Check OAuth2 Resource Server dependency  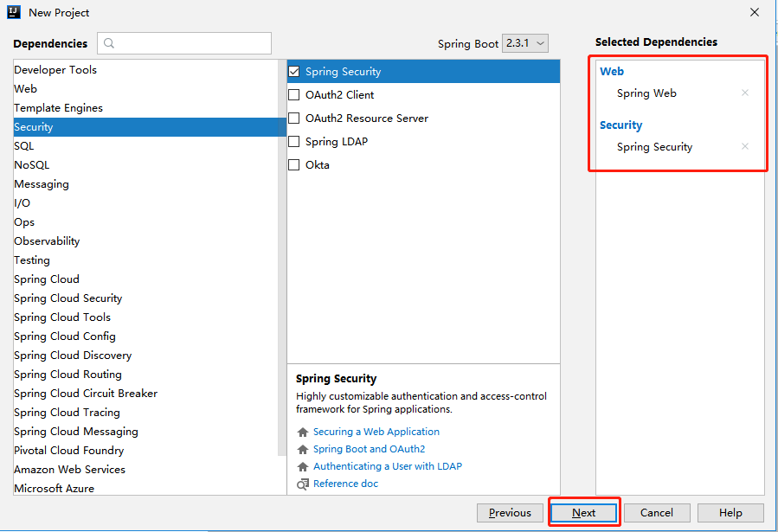point(294,118)
